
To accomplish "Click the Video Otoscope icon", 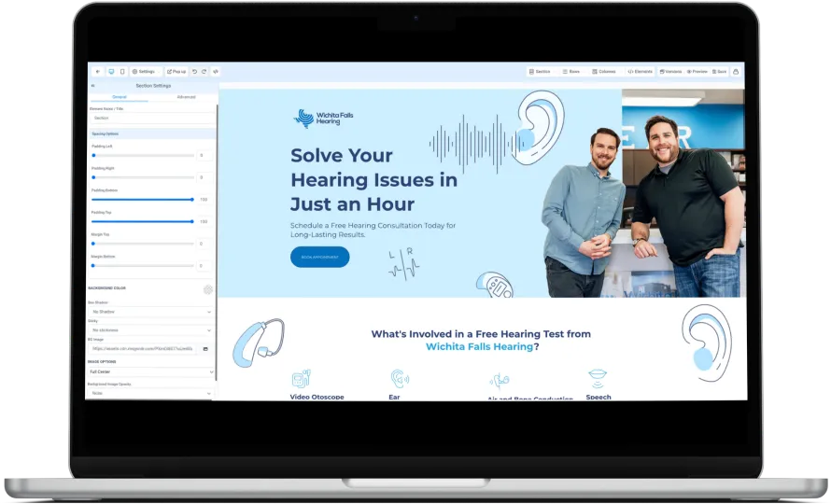I will [301, 378].
